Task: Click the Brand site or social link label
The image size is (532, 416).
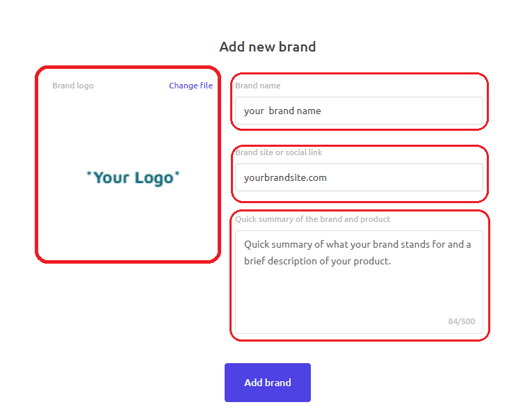Action: point(279,152)
